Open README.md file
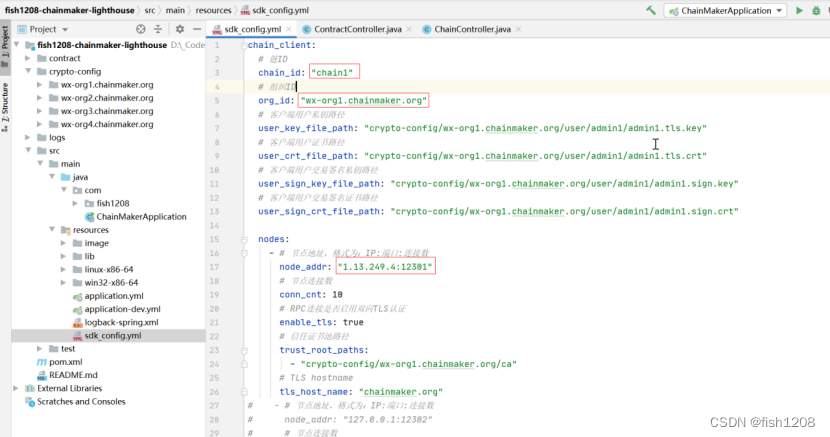 point(73,375)
